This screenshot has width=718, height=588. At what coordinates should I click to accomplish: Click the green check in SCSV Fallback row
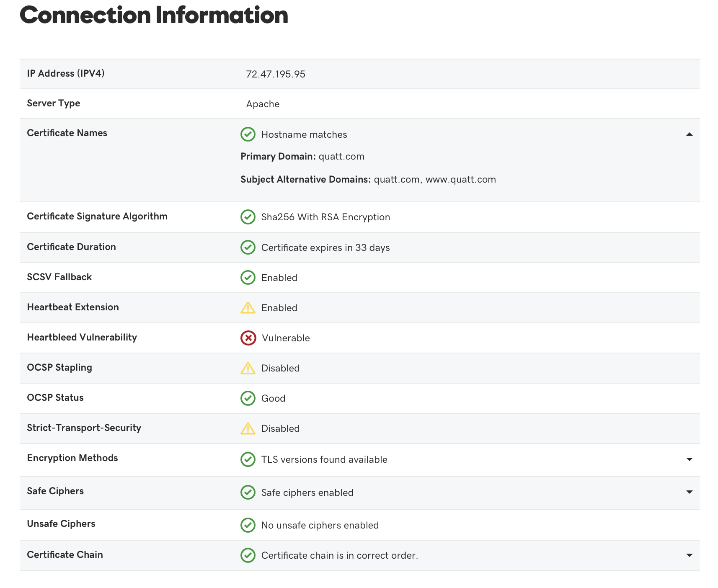[x=248, y=278]
